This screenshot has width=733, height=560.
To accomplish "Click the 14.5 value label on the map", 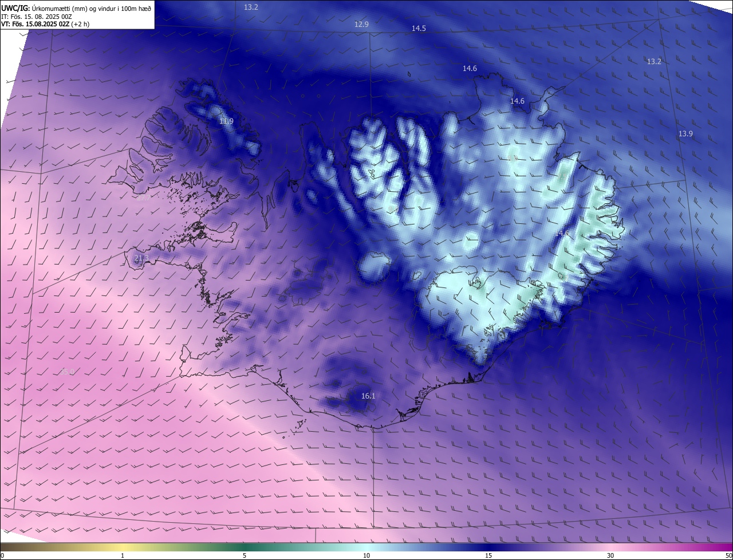I will [419, 28].
